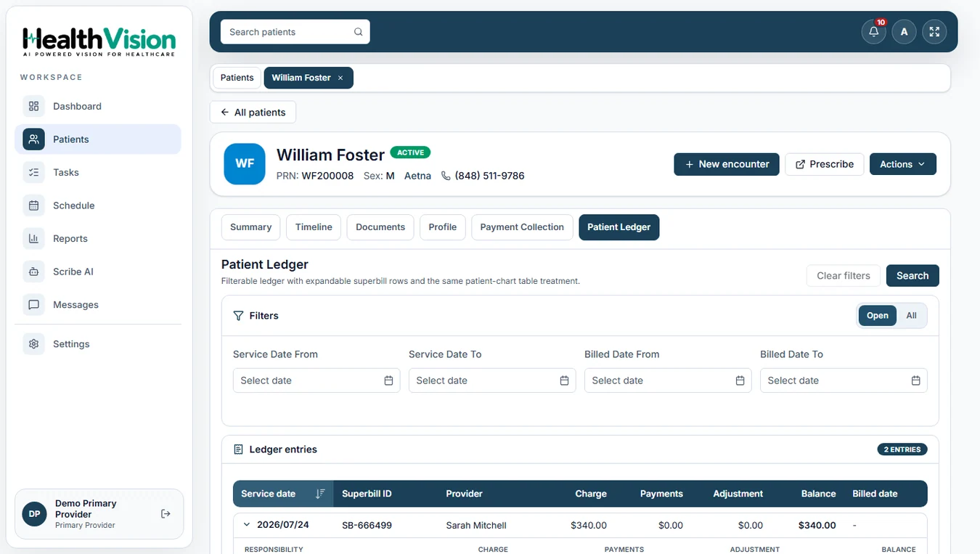Open the user avatar A menu
980x554 pixels.
coord(904,32)
